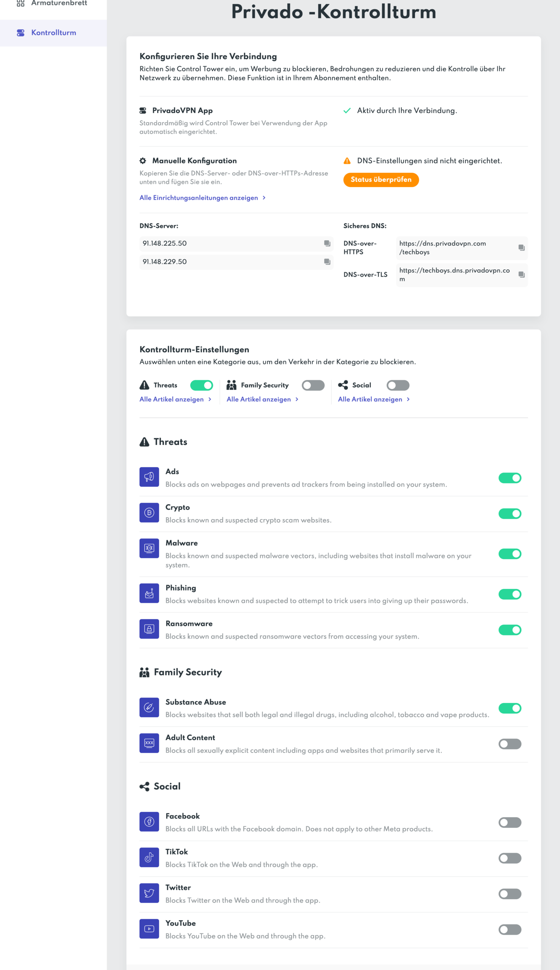This screenshot has height=970, width=560.
Task: Show all Threats articles link
Action: 172,399
